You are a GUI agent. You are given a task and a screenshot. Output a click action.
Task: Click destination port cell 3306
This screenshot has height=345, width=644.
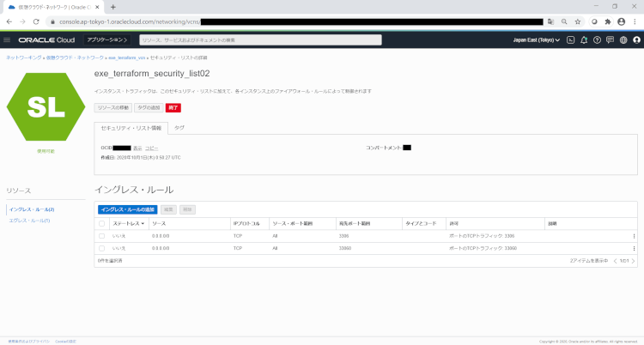[343, 236]
